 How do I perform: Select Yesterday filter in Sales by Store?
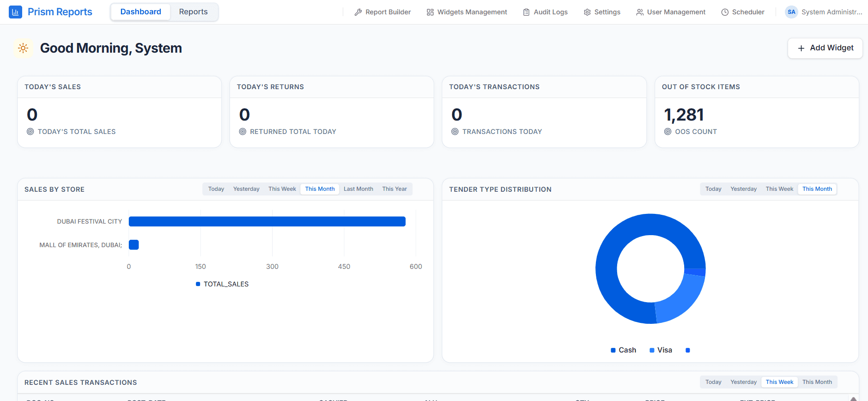point(246,189)
